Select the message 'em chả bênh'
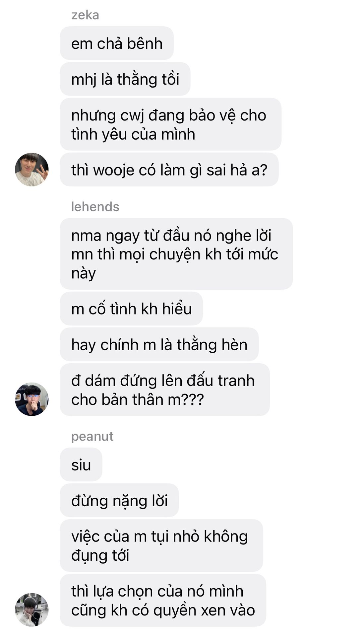The image size is (364, 637). (x=117, y=43)
